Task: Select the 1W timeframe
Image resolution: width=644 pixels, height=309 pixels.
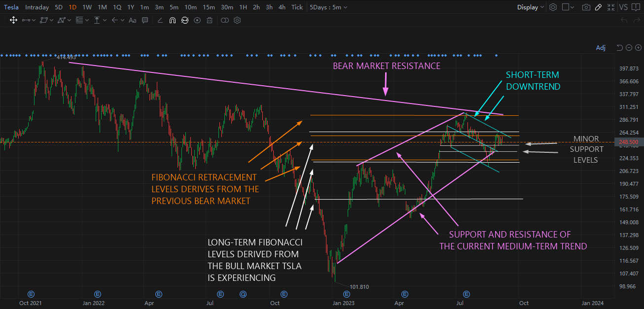Action: 87,7
